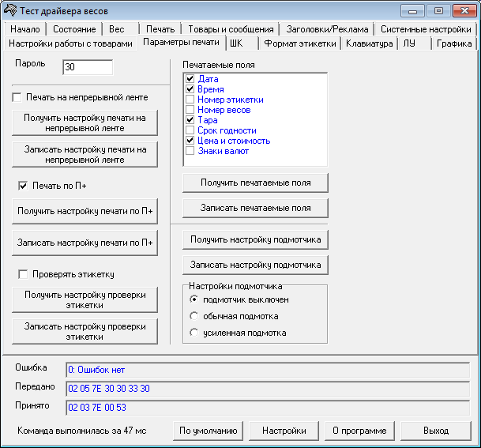The width and height of the screenshot is (481, 448).
Task: Enable Срок годности printed field
Action: click(190, 130)
